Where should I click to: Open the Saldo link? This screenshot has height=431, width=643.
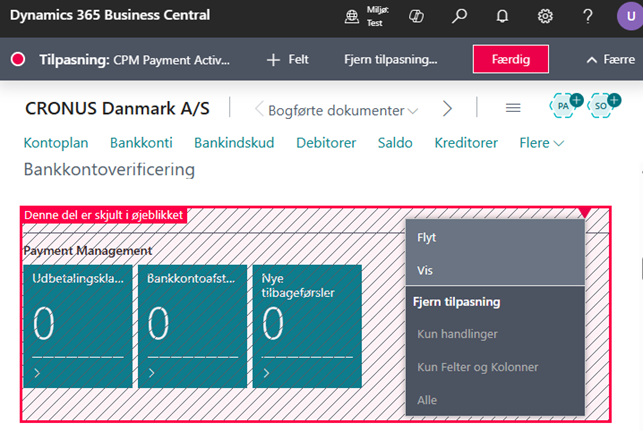click(x=395, y=143)
